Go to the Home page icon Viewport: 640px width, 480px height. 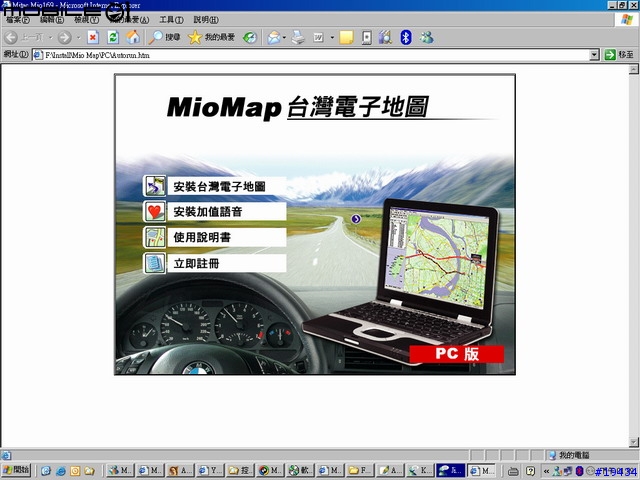point(133,38)
